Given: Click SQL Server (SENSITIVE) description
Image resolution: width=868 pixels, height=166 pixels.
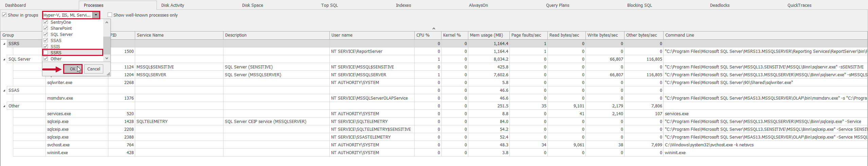Looking at the screenshot, I should (x=276, y=67).
